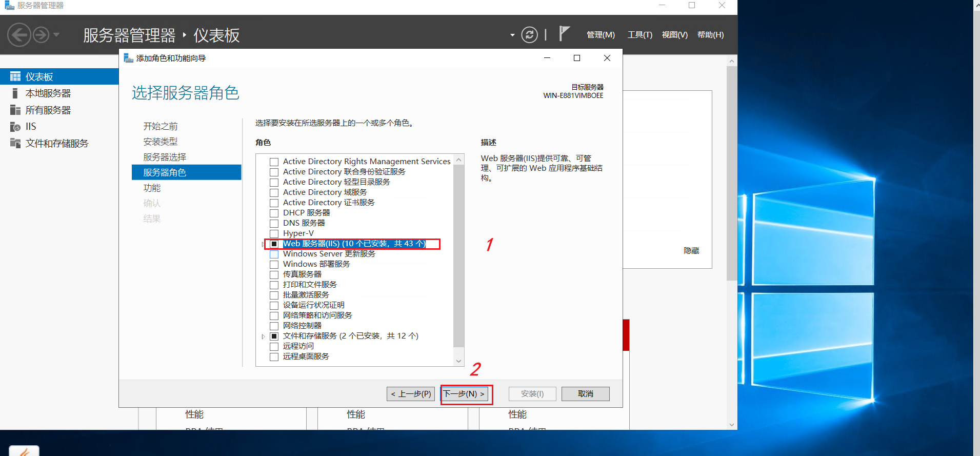Open the 视图(V) menu
The height and width of the screenshot is (456, 980).
(x=675, y=35)
